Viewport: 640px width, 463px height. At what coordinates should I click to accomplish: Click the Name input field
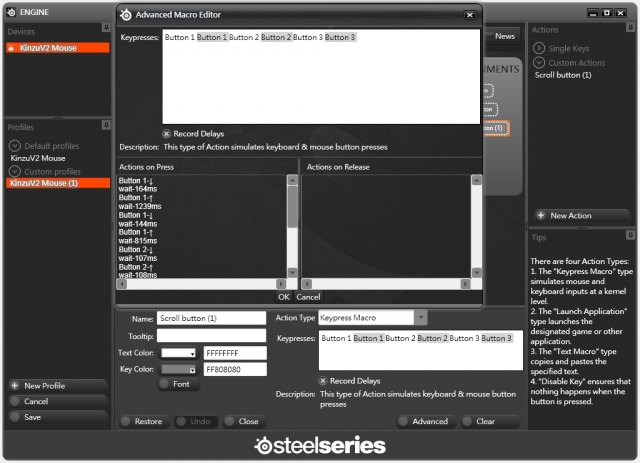[211, 318]
